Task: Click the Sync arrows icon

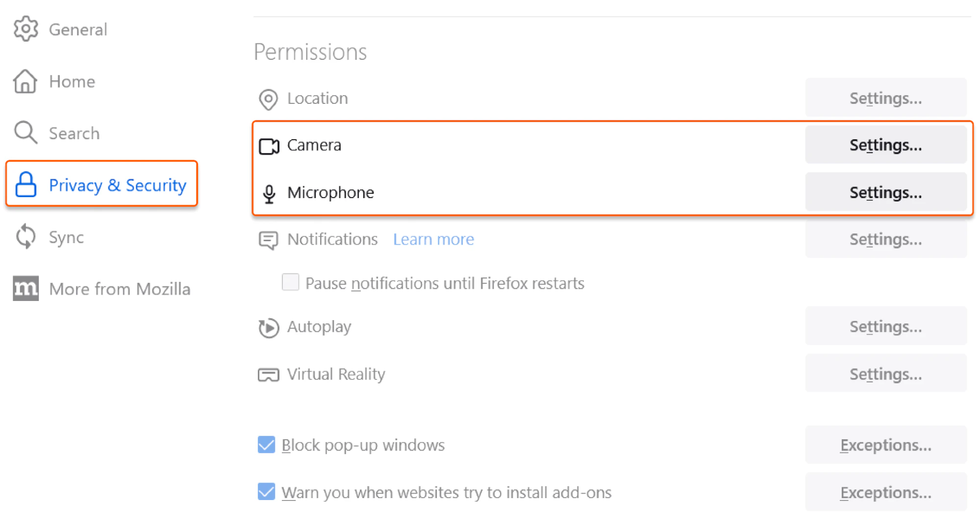Action: click(25, 237)
